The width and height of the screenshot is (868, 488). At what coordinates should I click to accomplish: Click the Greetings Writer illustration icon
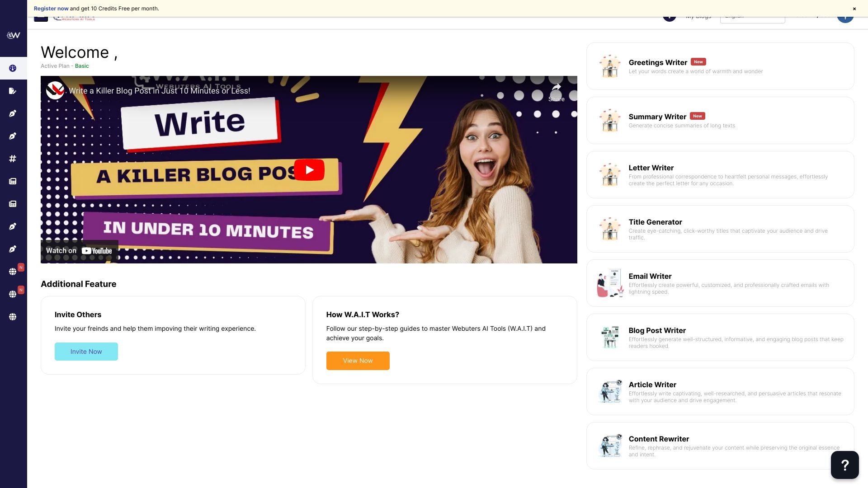610,66
